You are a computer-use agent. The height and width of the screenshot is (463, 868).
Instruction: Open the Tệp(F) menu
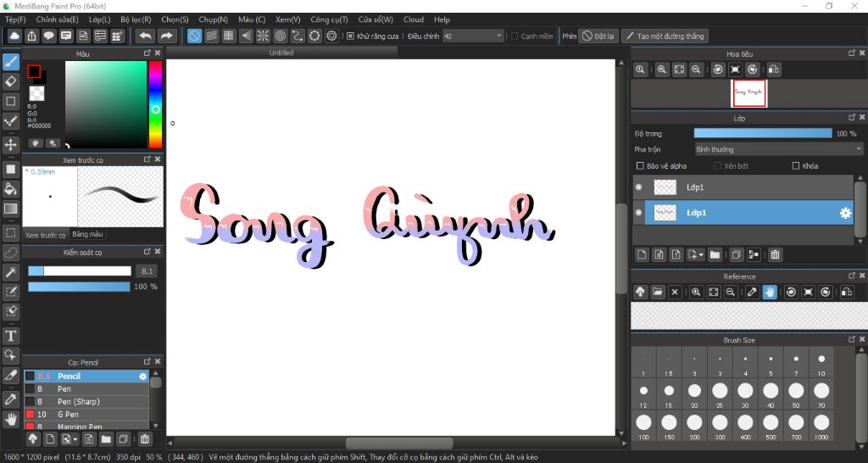(x=15, y=20)
